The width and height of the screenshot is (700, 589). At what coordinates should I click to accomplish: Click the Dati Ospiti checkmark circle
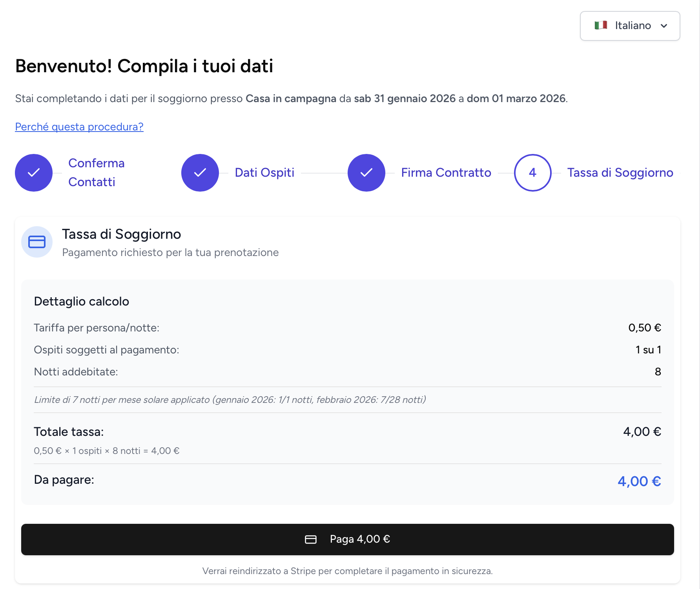[x=200, y=173]
